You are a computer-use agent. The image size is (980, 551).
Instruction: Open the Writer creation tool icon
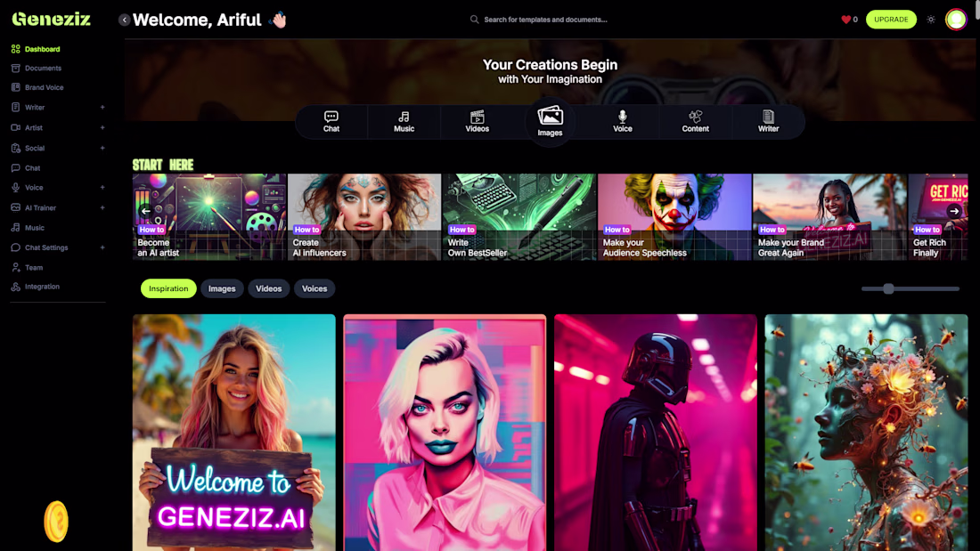(x=768, y=117)
